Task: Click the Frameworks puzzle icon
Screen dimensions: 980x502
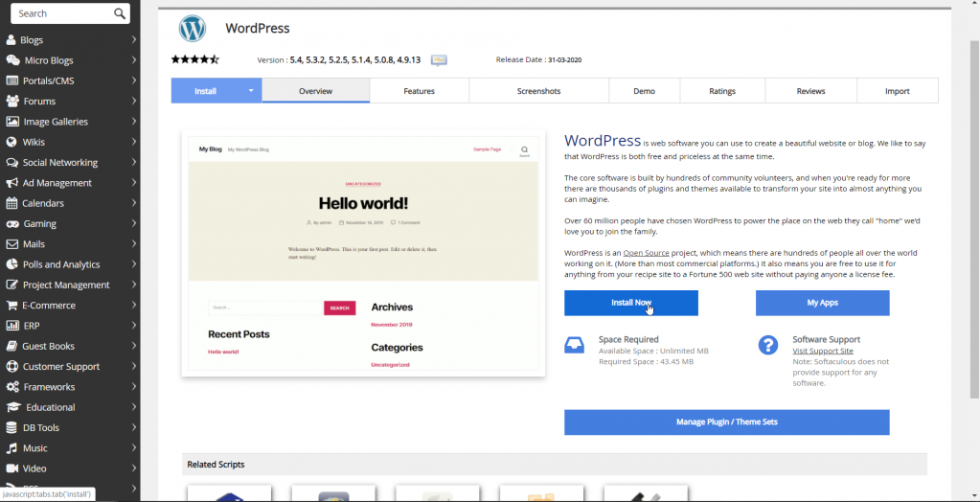Action: pos(11,387)
